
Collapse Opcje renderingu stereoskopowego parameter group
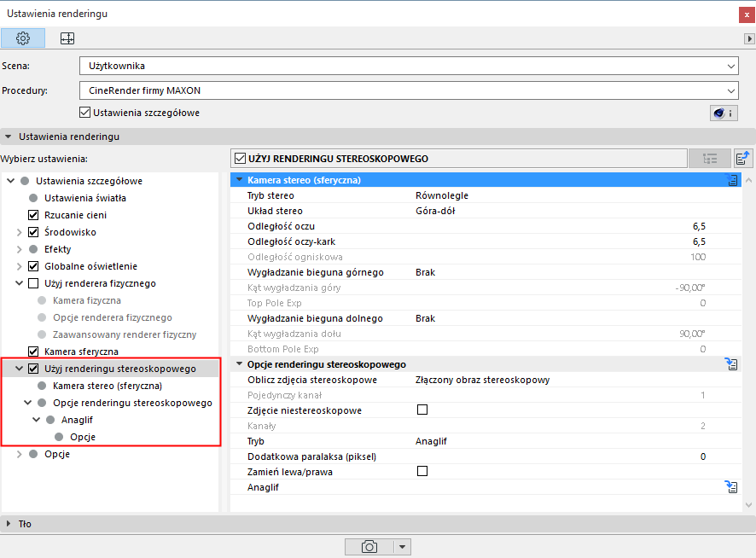pyautogui.click(x=239, y=364)
